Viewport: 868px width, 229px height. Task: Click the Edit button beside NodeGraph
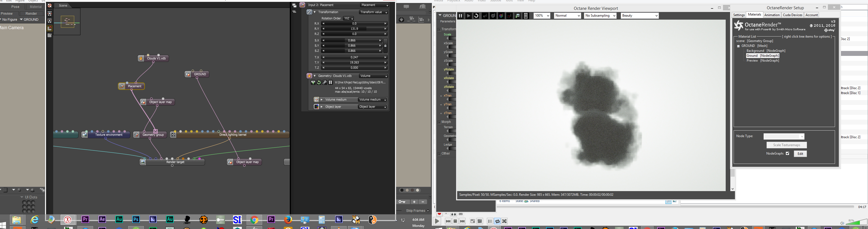tap(800, 153)
